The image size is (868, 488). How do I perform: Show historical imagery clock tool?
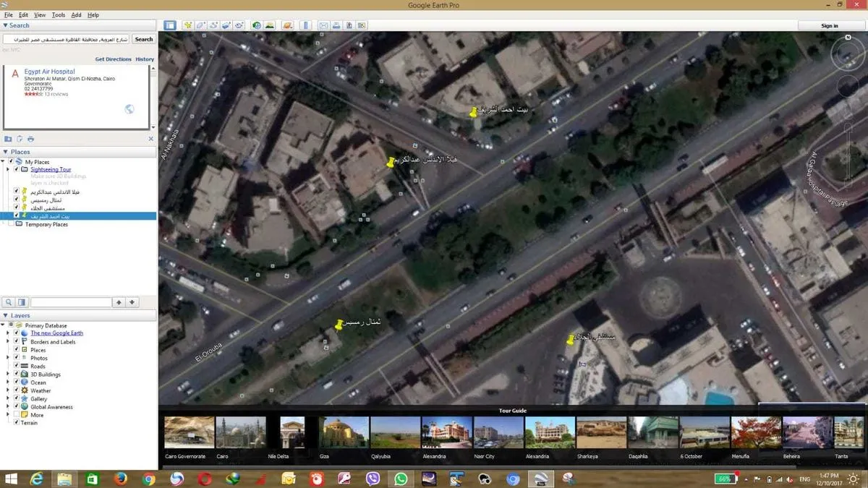pyautogui.click(x=257, y=25)
